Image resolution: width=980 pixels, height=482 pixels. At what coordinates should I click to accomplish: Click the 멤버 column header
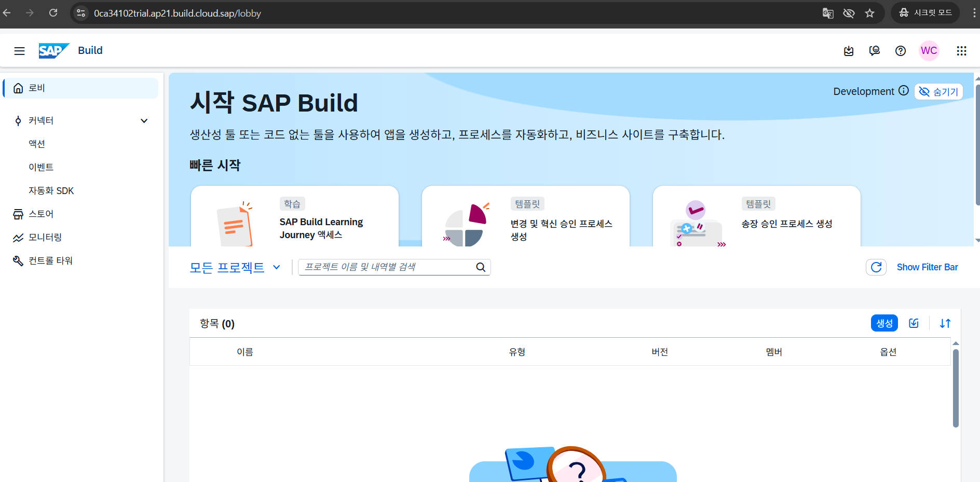[774, 352]
